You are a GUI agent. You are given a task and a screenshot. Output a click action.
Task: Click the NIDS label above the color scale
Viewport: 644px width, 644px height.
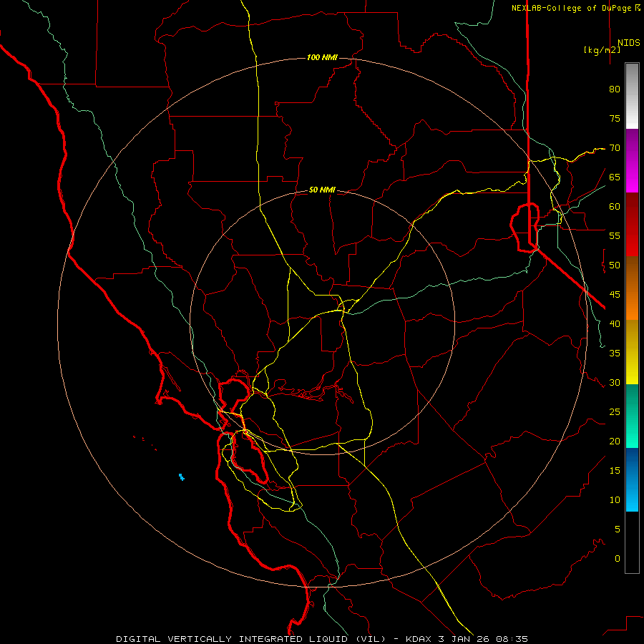pyautogui.click(x=629, y=43)
